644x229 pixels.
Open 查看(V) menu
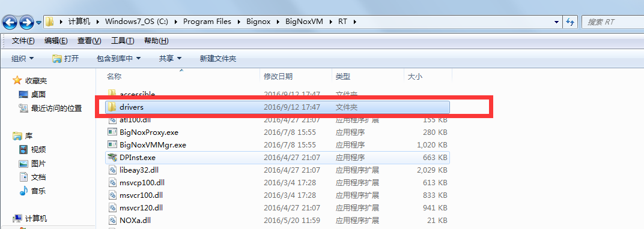pyautogui.click(x=89, y=41)
